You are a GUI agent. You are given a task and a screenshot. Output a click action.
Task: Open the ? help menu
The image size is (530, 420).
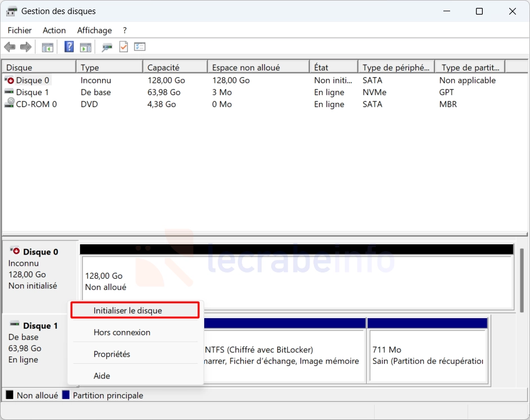tap(125, 30)
